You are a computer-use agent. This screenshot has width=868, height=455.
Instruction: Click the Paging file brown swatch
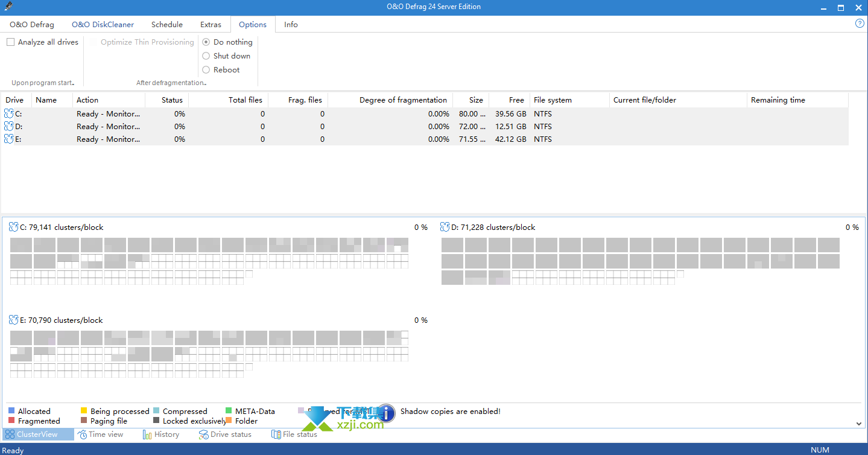pos(84,421)
